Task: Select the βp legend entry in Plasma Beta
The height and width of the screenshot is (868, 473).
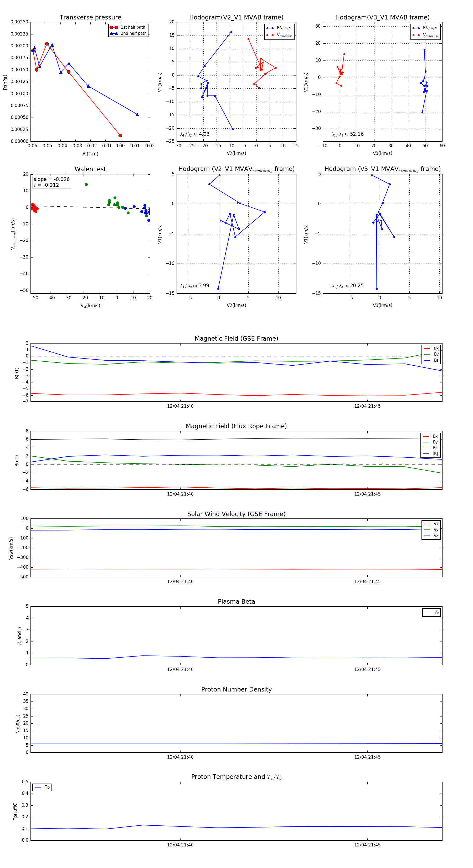Action: (x=431, y=612)
